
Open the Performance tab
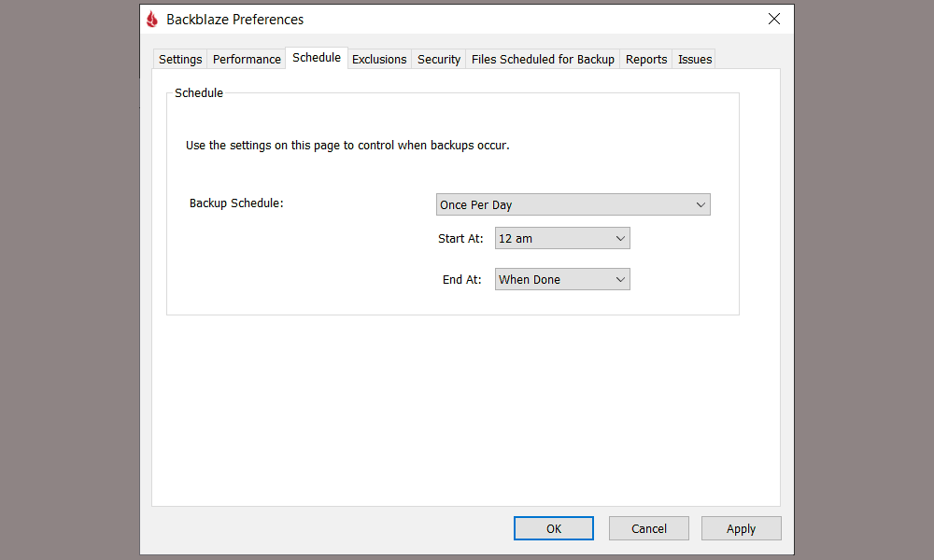(x=247, y=59)
